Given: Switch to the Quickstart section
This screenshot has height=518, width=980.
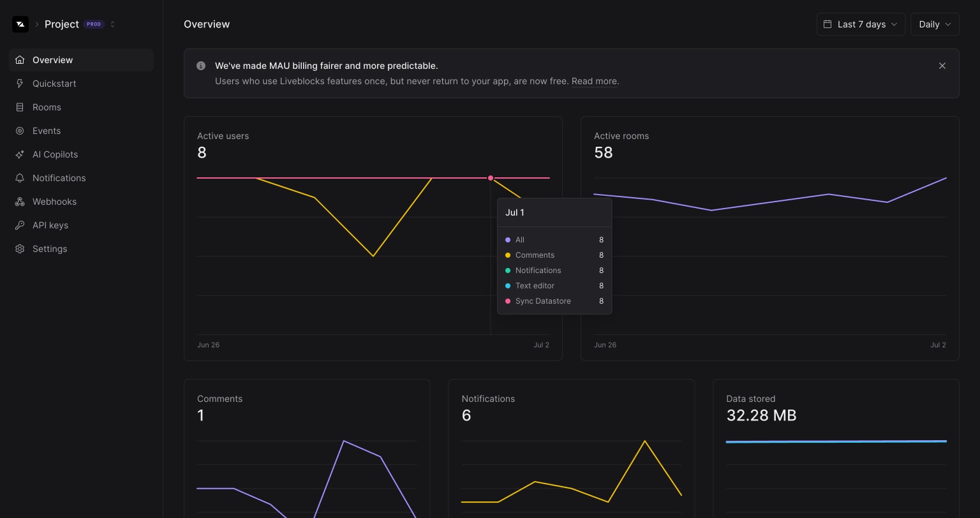Looking at the screenshot, I should (x=54, y=84).
